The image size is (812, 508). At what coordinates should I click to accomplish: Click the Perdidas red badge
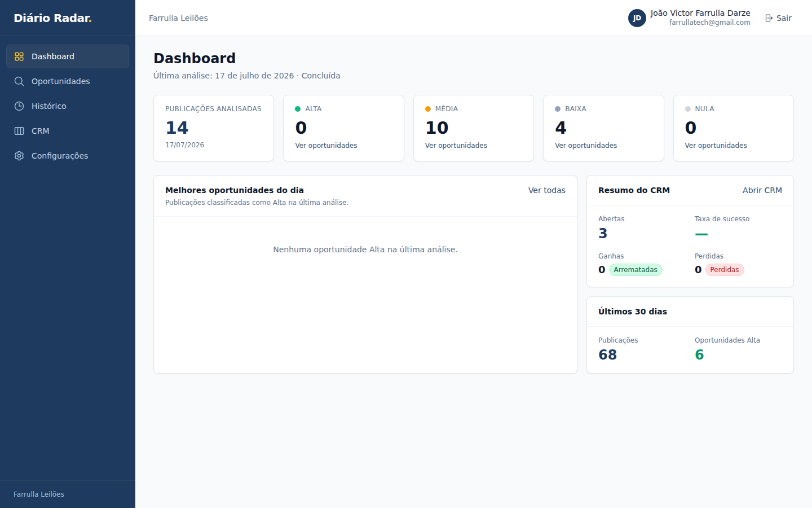(x=725, y=270)
